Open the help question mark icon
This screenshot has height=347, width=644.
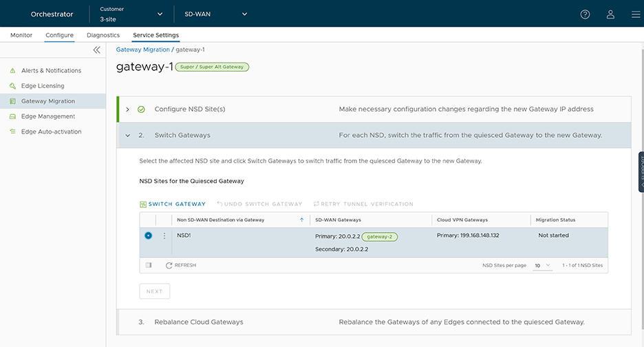click(585, 14)
